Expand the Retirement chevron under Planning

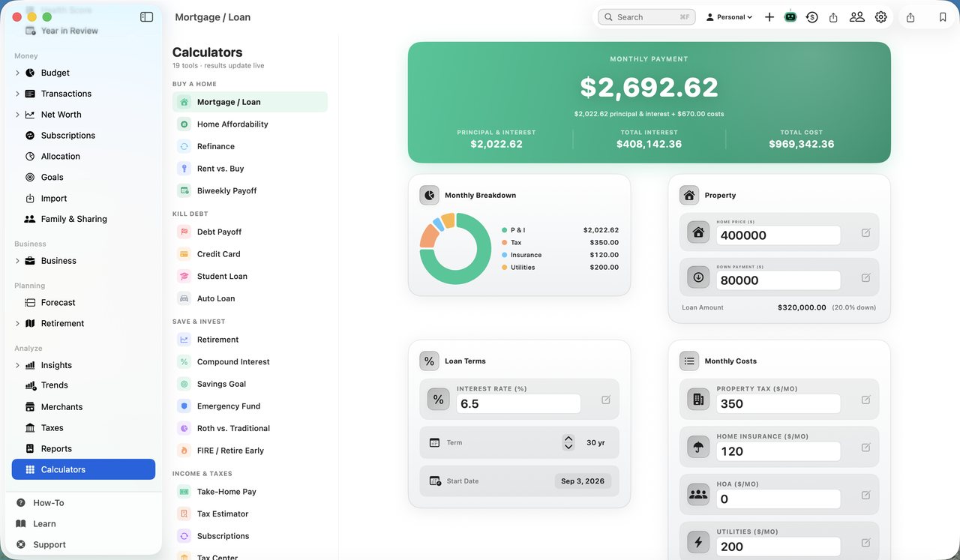click(x=17, y=324)
